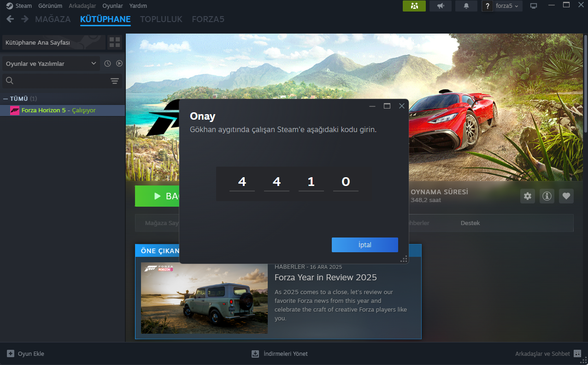This screenshot has width=588, height=365.
Task: Go to the MAĞAZA tab
Action: tap(53, 19)
